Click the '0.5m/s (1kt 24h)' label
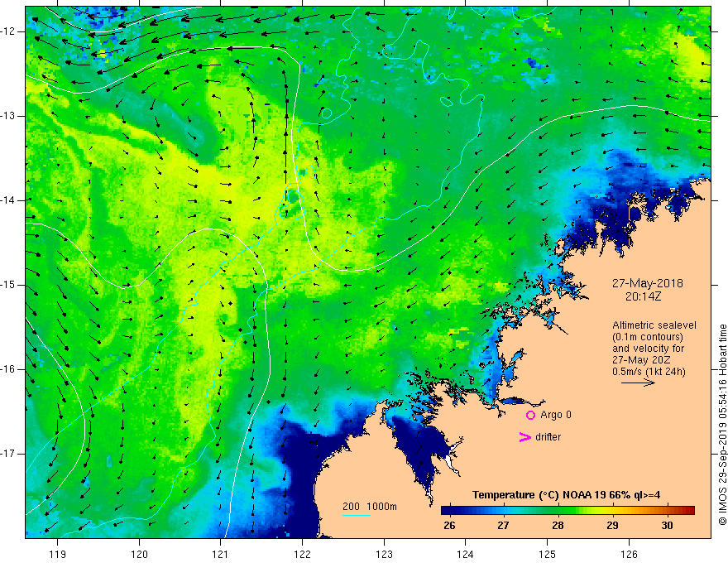This screenshot has height=563, width=728. (x=649, y=372)
